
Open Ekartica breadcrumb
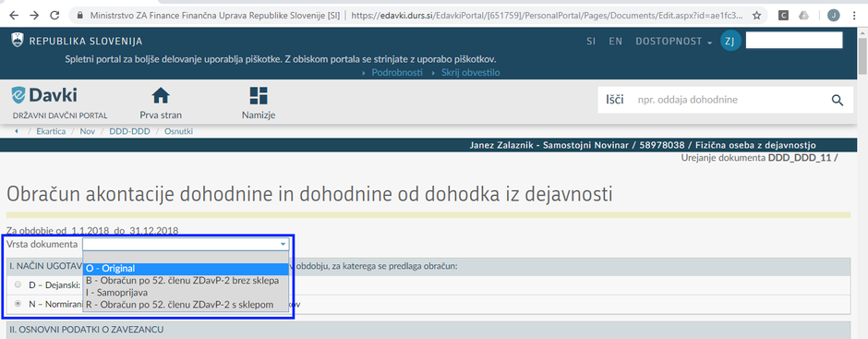pos(51,131)
